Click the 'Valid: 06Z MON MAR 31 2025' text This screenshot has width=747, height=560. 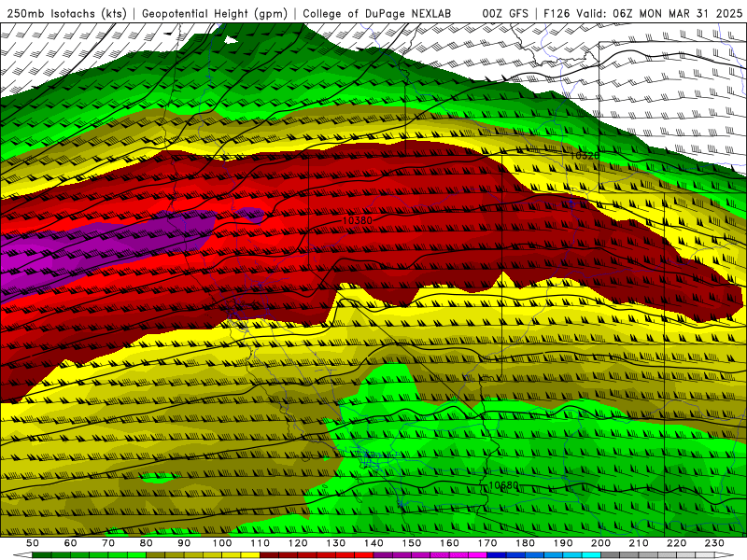[x=659, y=13]
